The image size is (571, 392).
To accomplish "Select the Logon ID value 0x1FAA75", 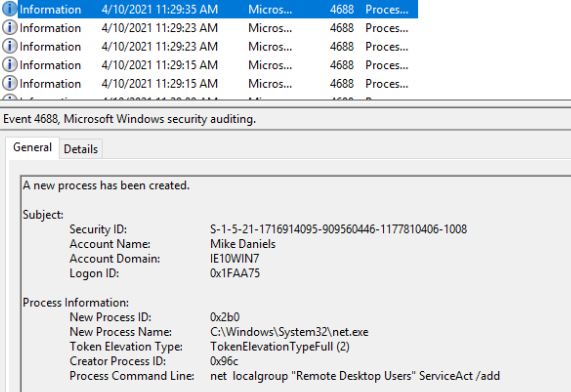I will click(x=235, y=273).
